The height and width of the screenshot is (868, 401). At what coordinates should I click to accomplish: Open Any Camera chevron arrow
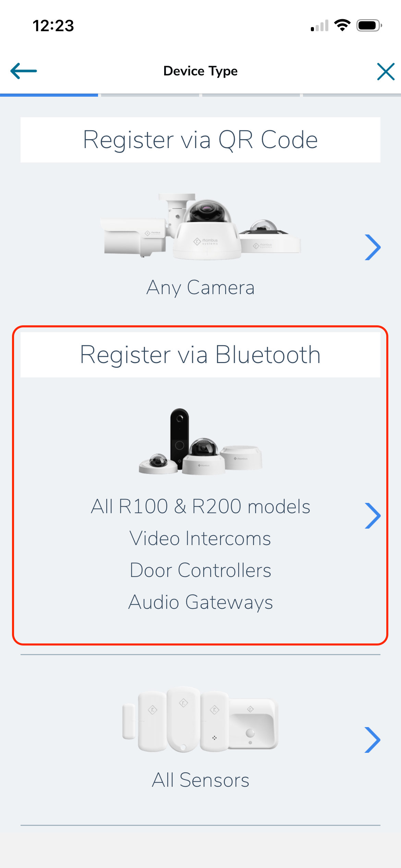[x=373, y=247]
